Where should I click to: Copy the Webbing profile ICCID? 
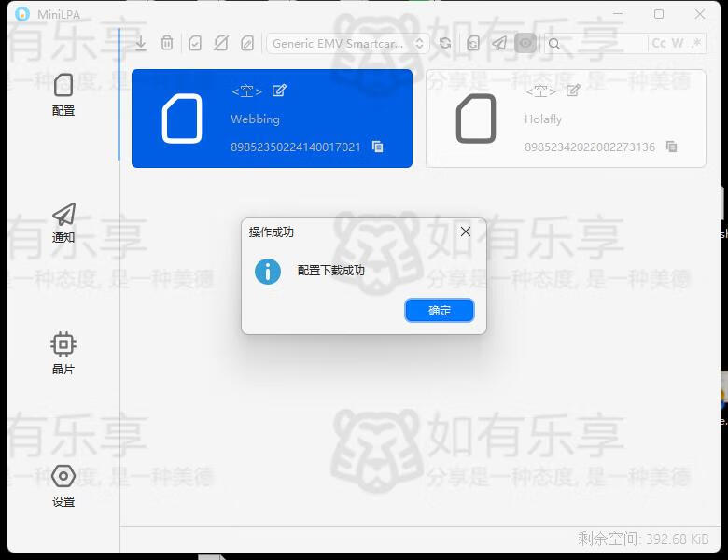pos(377,147)
